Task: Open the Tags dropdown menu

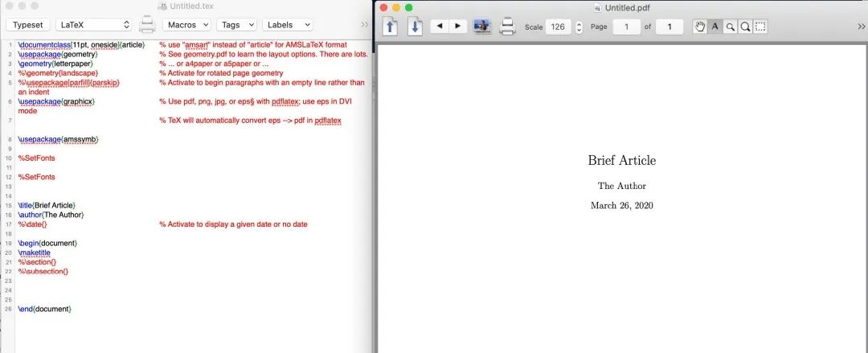Action: (x=236, y=25)
